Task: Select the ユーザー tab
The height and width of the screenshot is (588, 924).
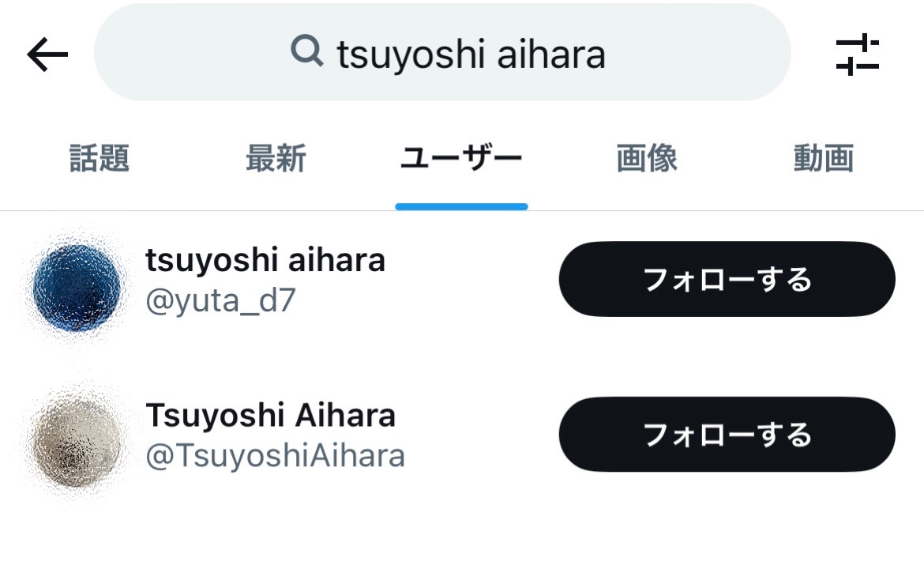Action: point(461,158)
